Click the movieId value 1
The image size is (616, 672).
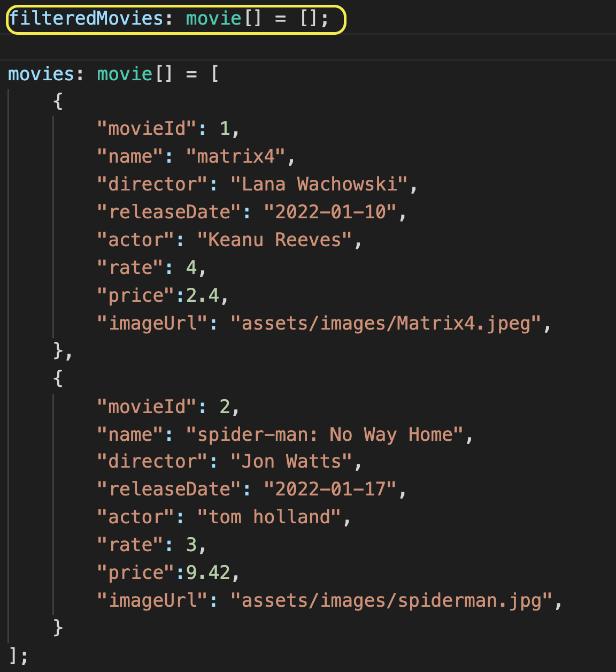pyautogui.click(x=225, y=128)
